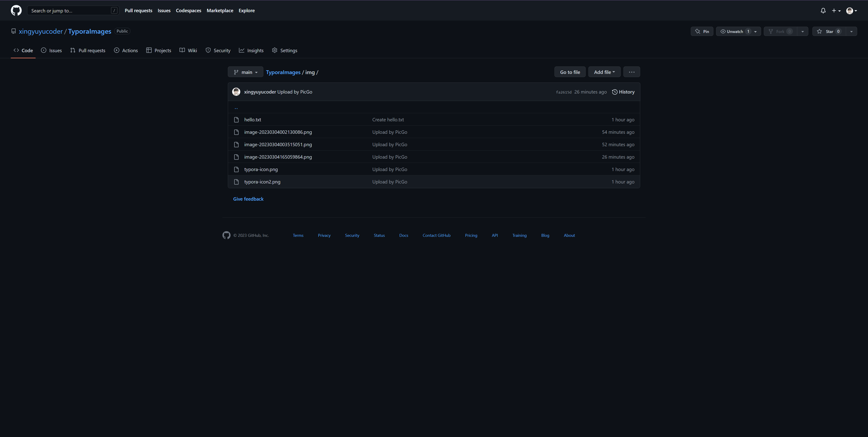Open the plus create-new menu
Image resolution: width=868 pixels, height=437 pixels.
click(x=836, y=10)
